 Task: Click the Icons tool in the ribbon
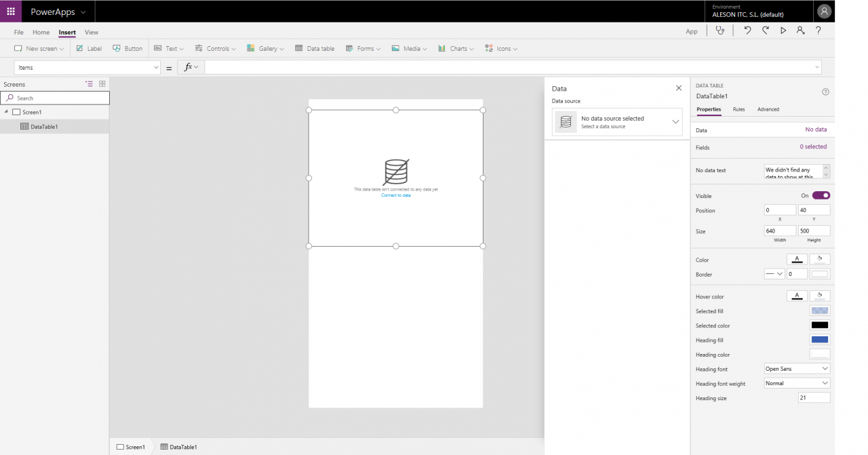[x=487, y=48]
